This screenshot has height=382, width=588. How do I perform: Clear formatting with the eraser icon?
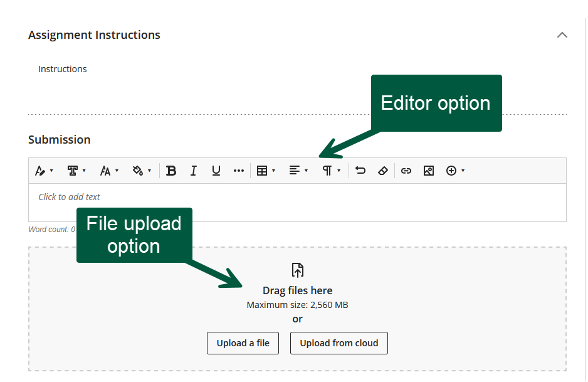[383, 171]
